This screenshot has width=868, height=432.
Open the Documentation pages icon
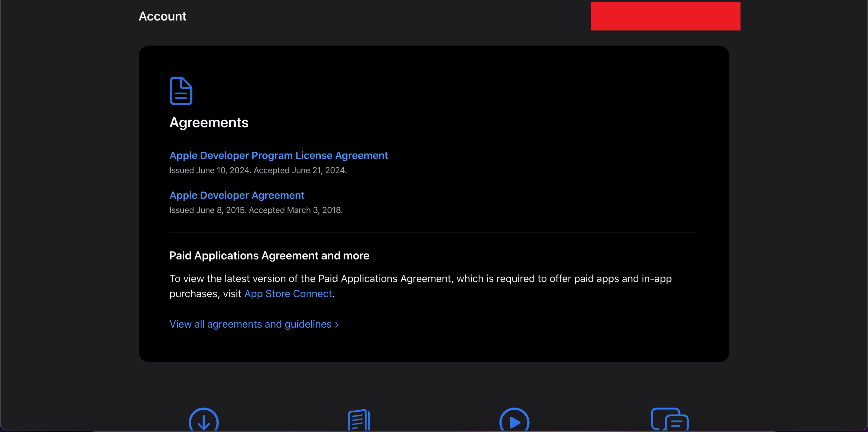coord(359,420)
